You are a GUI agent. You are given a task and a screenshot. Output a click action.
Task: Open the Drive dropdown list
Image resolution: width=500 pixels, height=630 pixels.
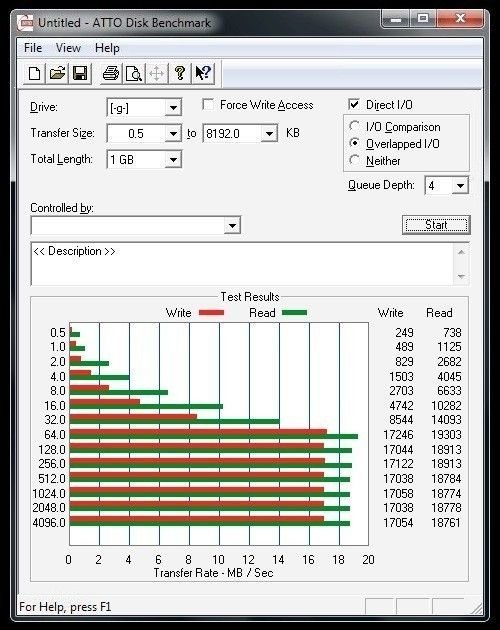173,108
